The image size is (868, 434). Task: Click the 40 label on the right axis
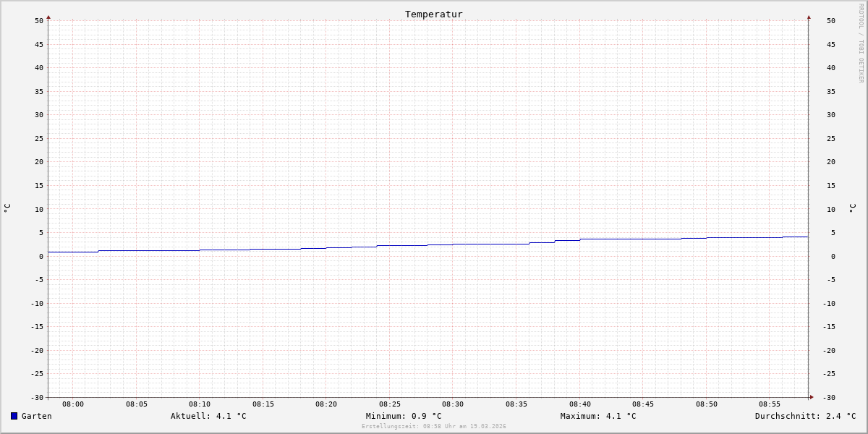pos(831,67)
